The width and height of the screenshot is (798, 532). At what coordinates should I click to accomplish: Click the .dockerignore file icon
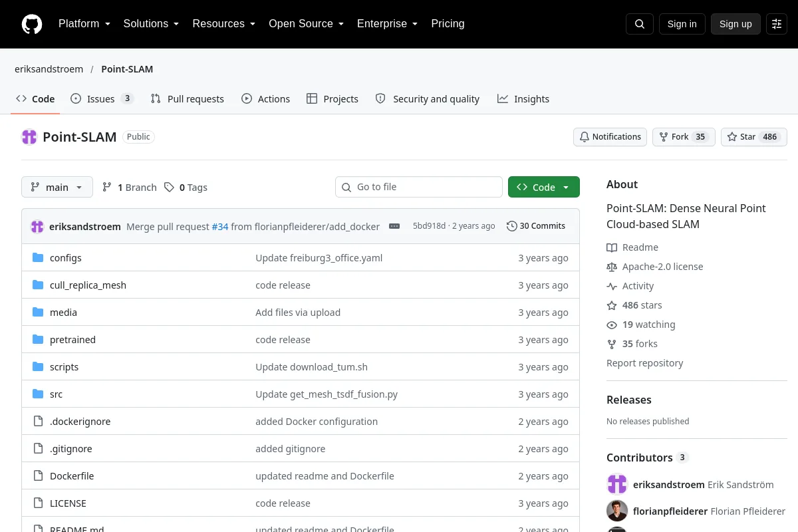point(38,422)
